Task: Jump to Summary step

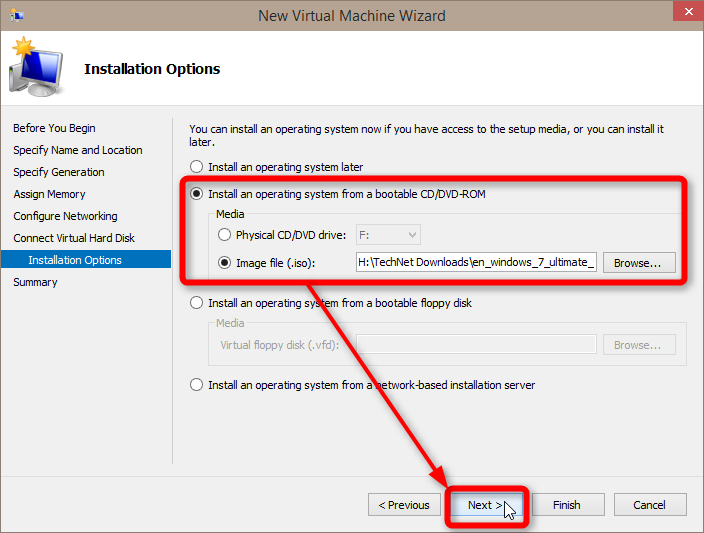Action: pyautogui.click(x=35, y=282)
